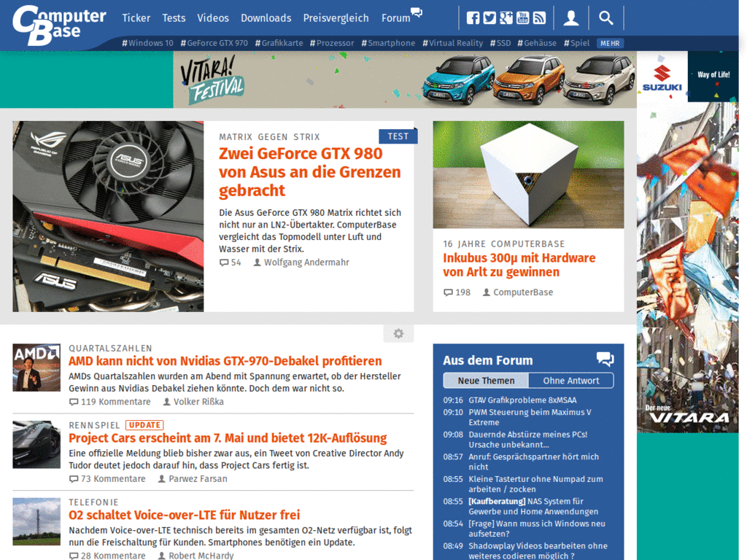747x560 pixels.
Task: Click the #GeForce GTX 970 tag
Action: (x=214, y=43)
